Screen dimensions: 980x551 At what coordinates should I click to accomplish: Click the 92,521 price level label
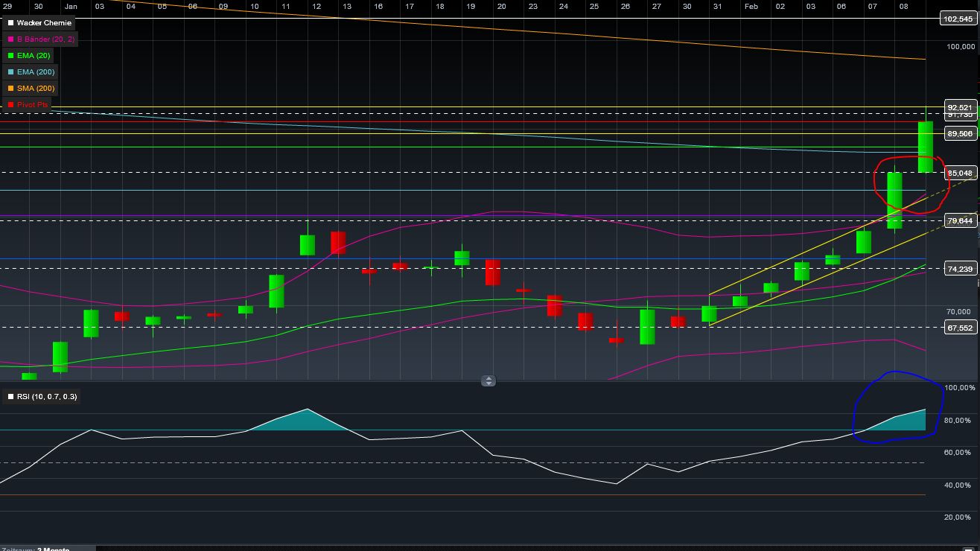point(958,107)
